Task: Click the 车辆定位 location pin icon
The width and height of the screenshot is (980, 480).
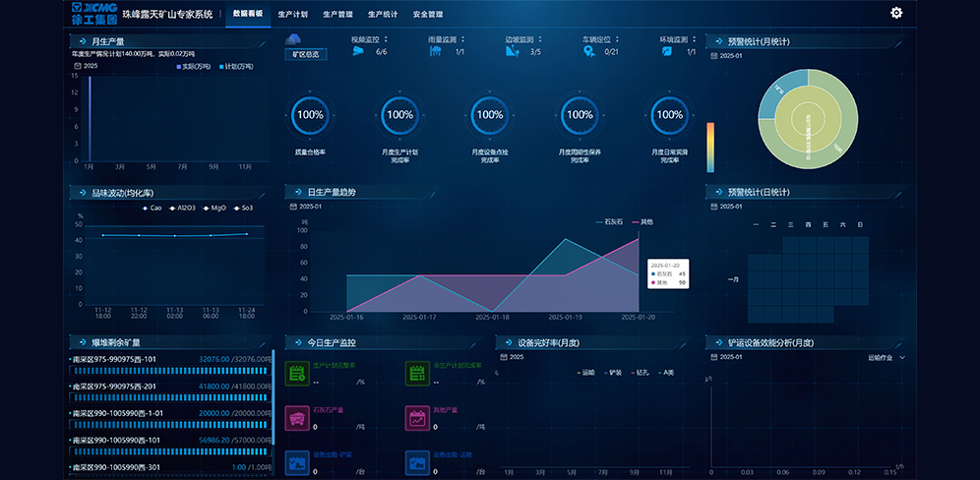Action: [x=588, y=51]
